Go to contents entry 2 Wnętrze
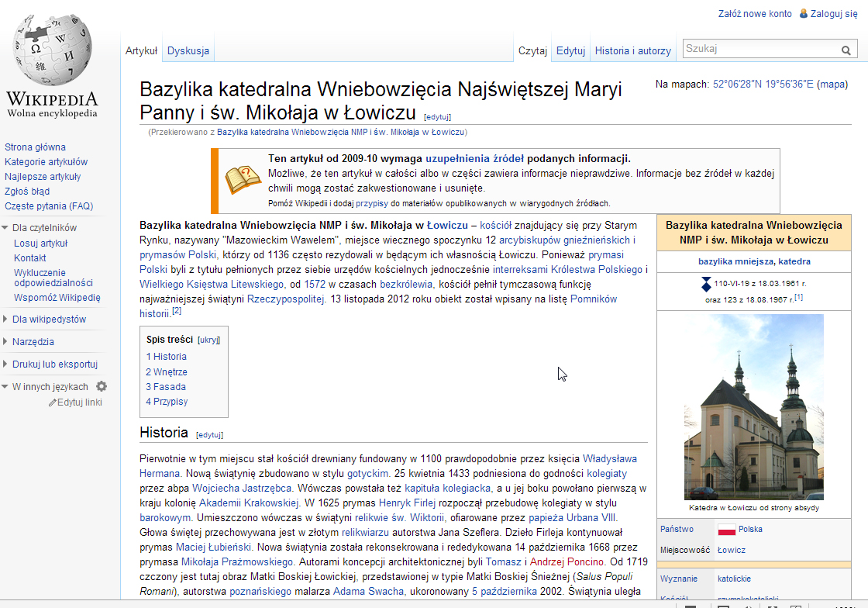Viewport: 868px width, 608px height. (x=167, y=372)
